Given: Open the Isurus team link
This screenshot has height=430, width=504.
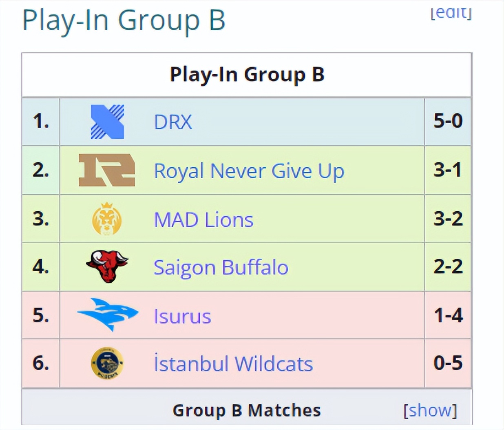Looking at the screenshot, I should point(182,316).
